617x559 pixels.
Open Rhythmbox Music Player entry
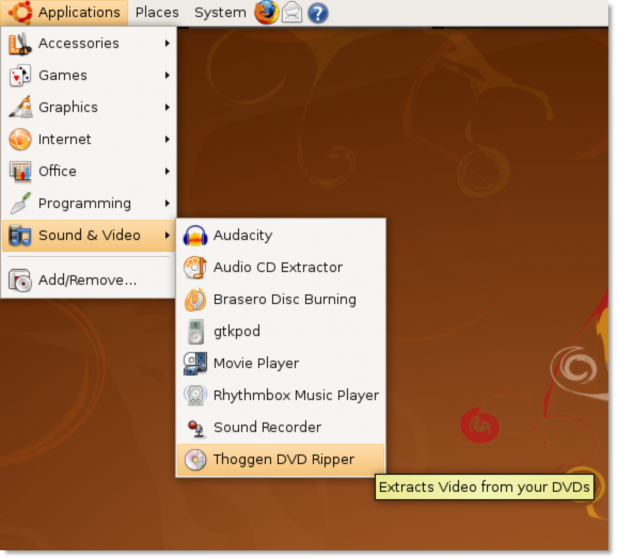(x=281, y=395)
